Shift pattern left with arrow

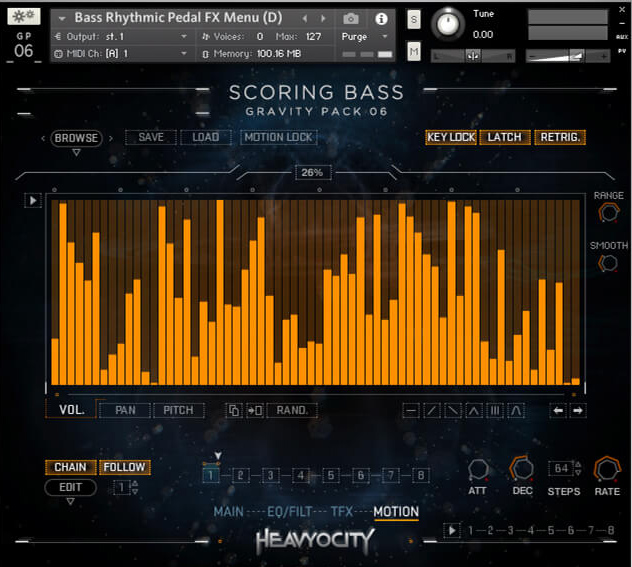click(x=558, y=411)
